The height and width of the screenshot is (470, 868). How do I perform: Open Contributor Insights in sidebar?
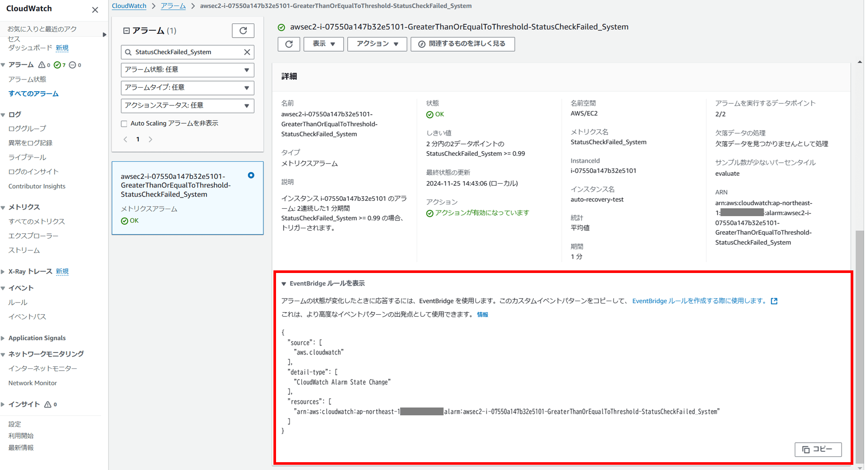[37, 186]
